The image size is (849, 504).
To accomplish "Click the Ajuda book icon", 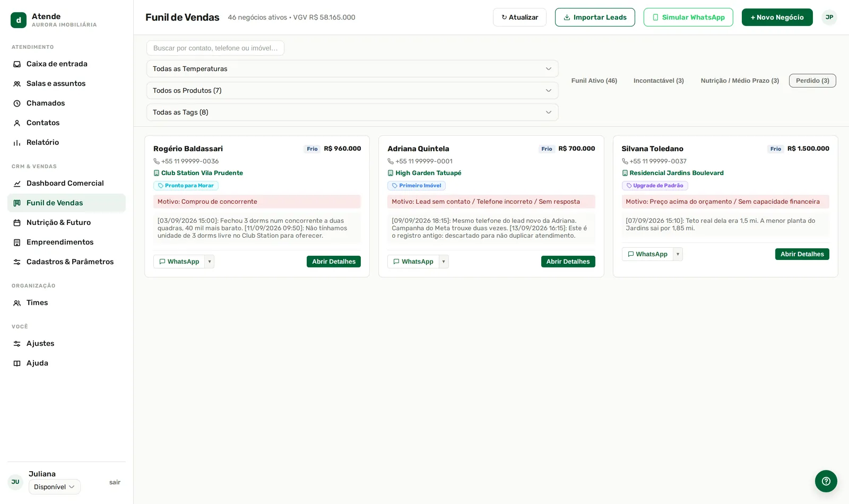I will (x=17, y=363).
